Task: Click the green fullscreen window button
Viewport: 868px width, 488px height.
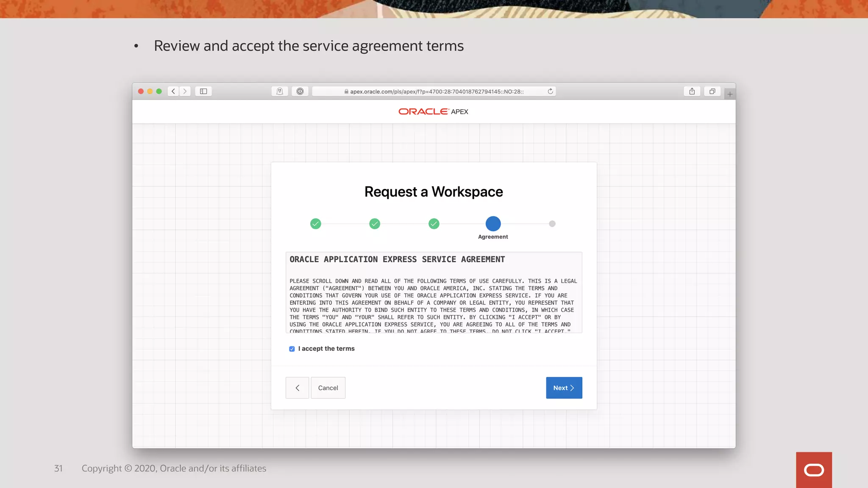Action: 159,91
